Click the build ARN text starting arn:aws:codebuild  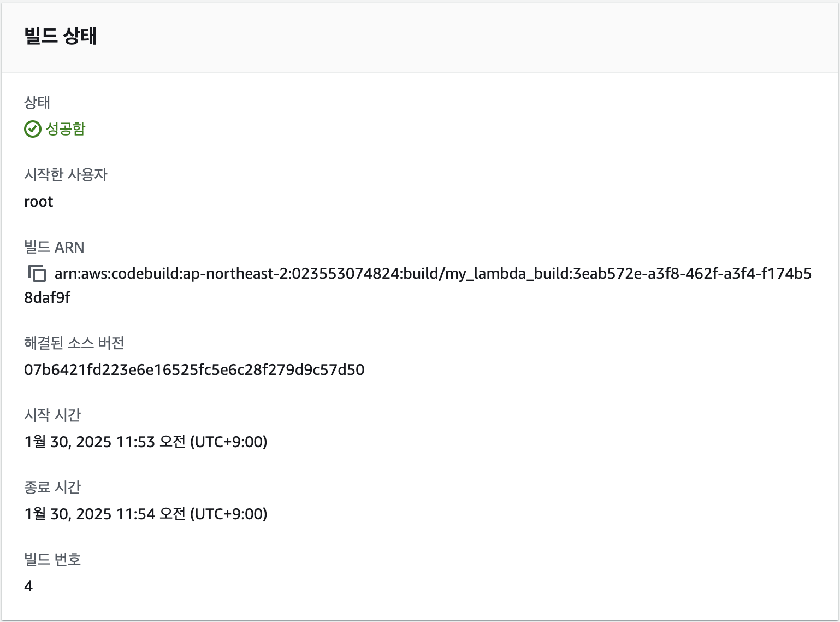tap(433, 273)
